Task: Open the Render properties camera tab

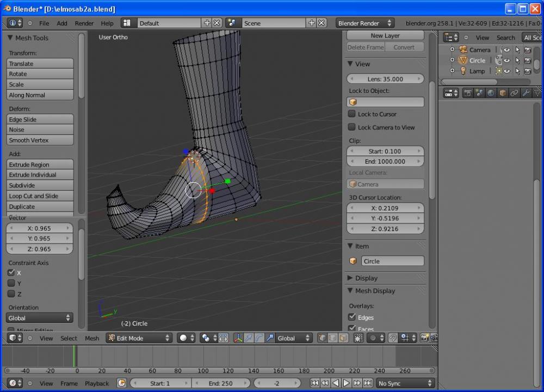Action: (468, 93)
